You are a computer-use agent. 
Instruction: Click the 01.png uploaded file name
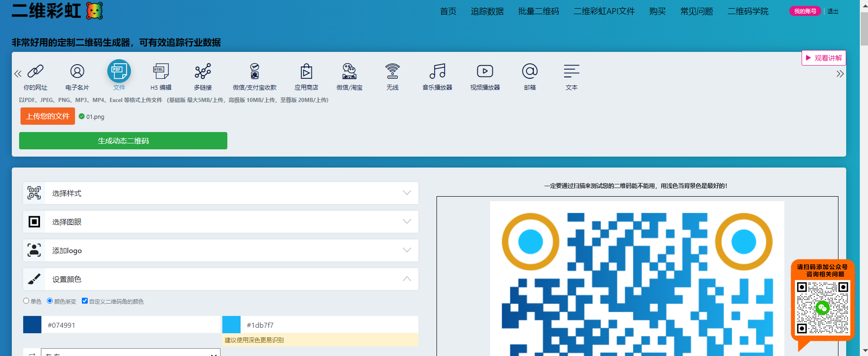(x=95, y=117)
